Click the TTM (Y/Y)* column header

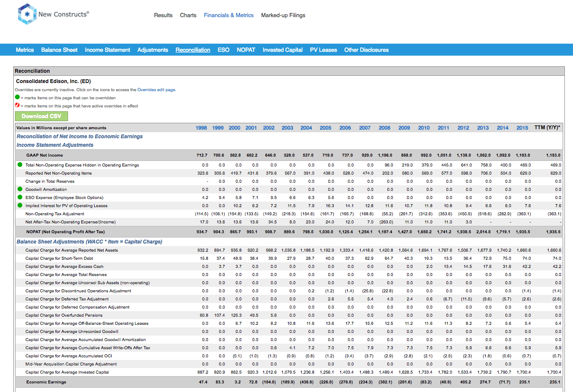[x=547, y=128]
